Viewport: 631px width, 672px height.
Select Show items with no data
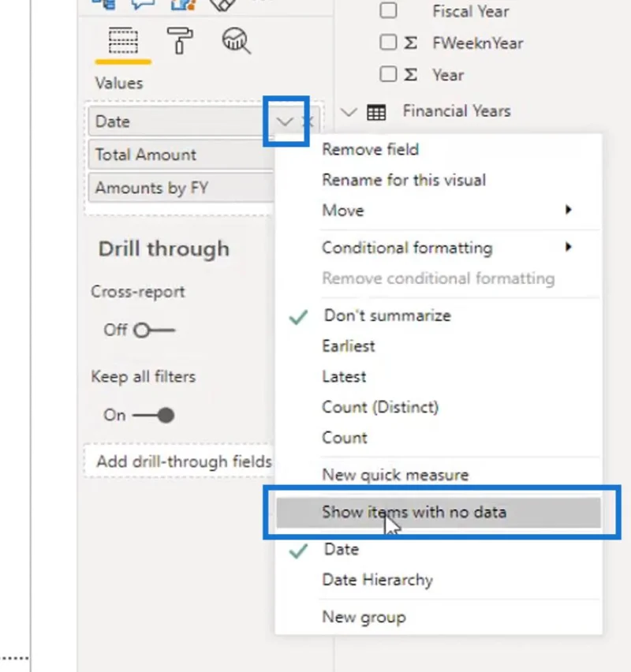(439, 512)
